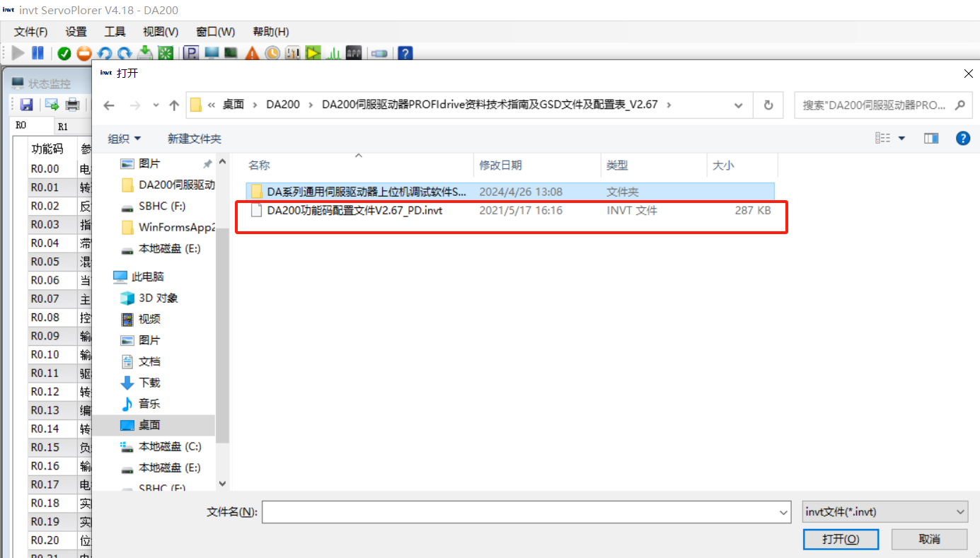
Task: Expand the address bar history dropdown
Action: pyautogui.click(x=739, y=105)
